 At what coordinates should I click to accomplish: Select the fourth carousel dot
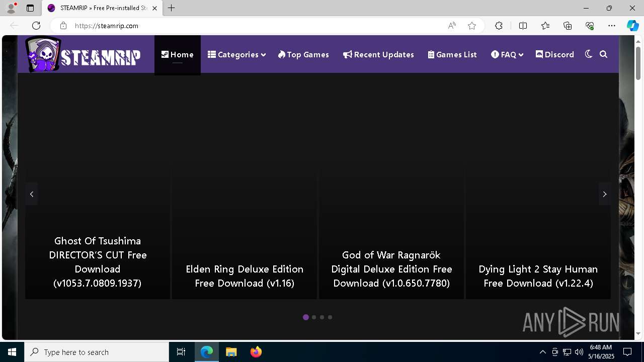330,317
